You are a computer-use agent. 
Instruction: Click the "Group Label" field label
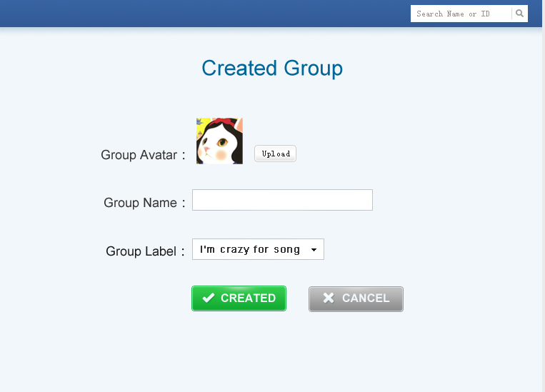coord(141,251)
